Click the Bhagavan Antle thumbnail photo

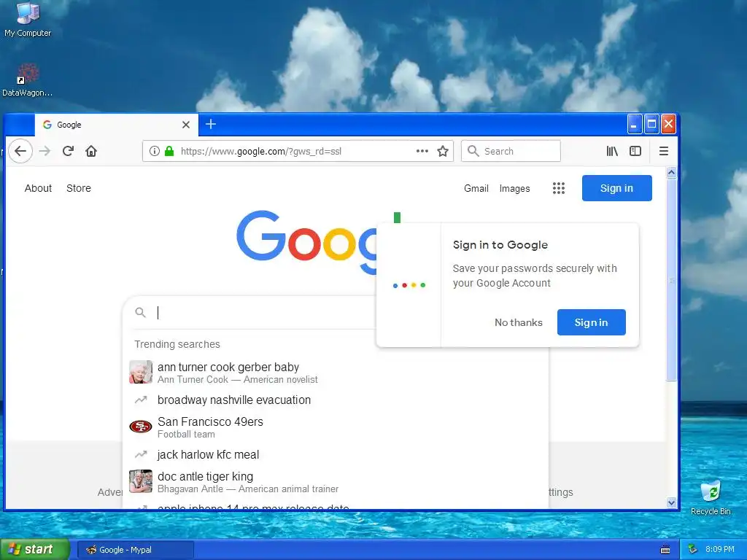[141, 481]
